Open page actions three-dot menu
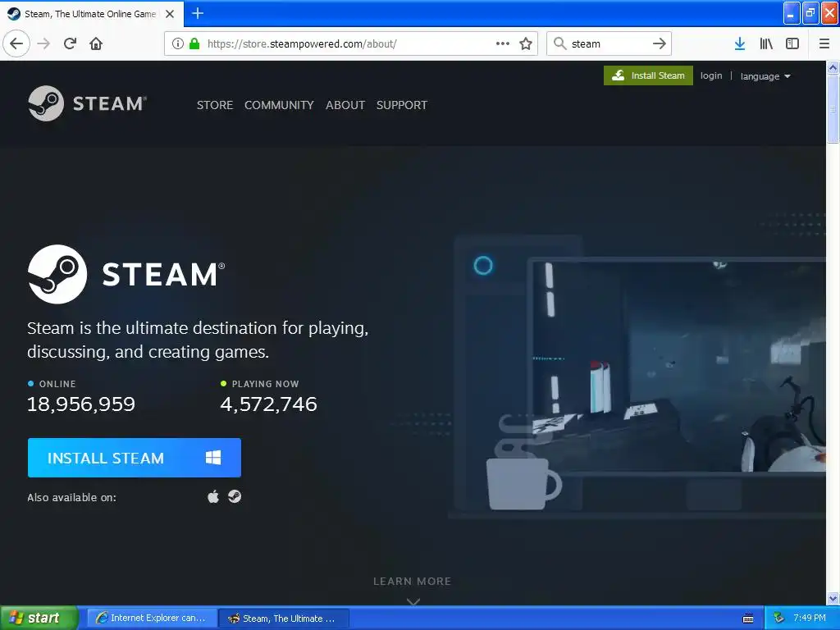The image size is (840, 630). 503,43
